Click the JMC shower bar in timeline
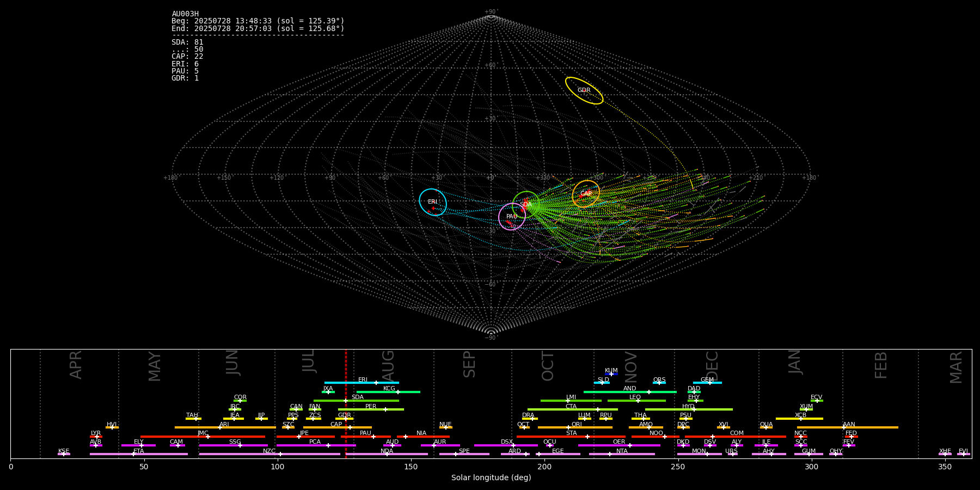Screen dimensions: 980x490 coord(203,436)
